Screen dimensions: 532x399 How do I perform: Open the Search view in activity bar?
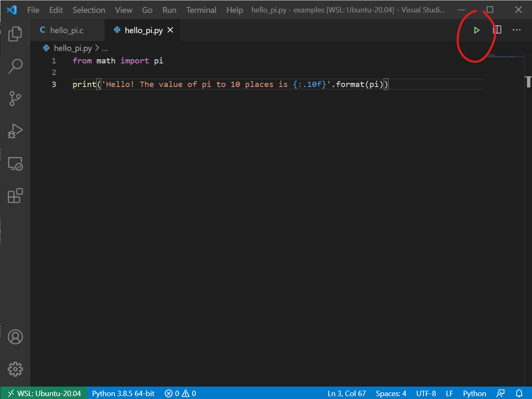point(15,66)
